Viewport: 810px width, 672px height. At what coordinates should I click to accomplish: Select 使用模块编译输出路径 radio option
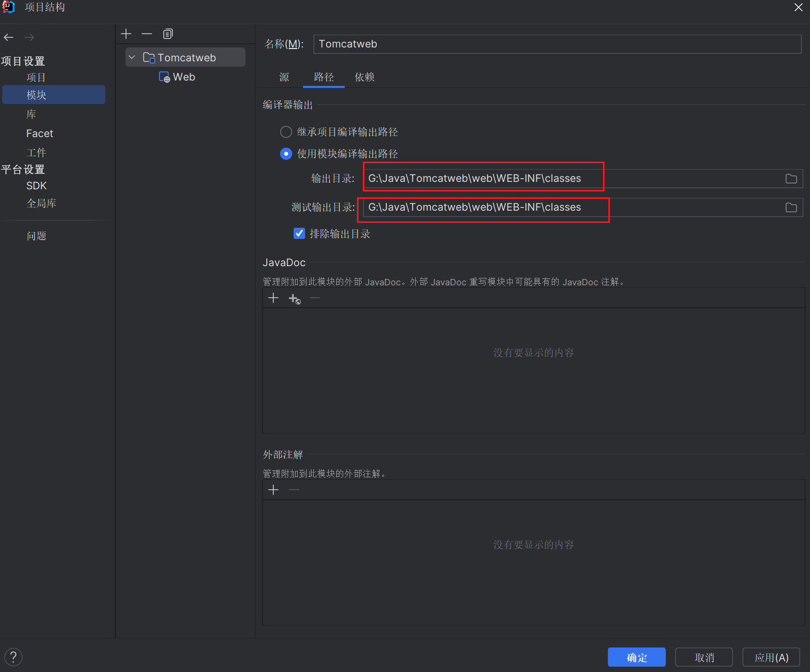point(286,154)
